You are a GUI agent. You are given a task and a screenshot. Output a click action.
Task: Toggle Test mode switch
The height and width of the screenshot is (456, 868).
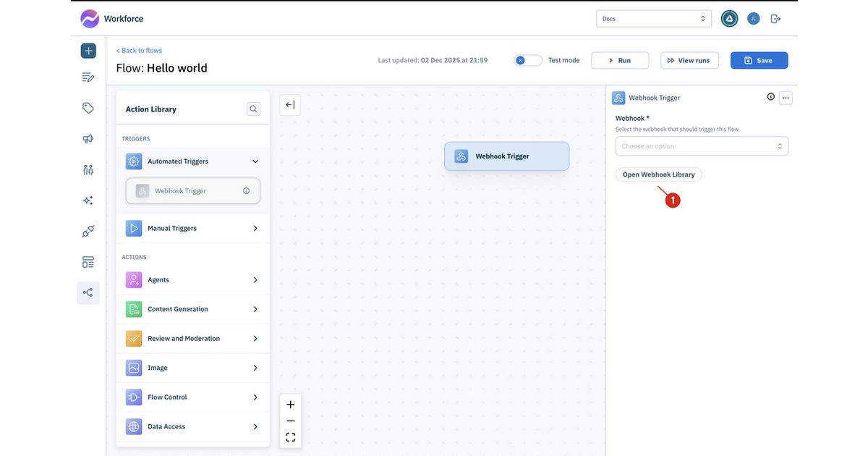[528, 60]
